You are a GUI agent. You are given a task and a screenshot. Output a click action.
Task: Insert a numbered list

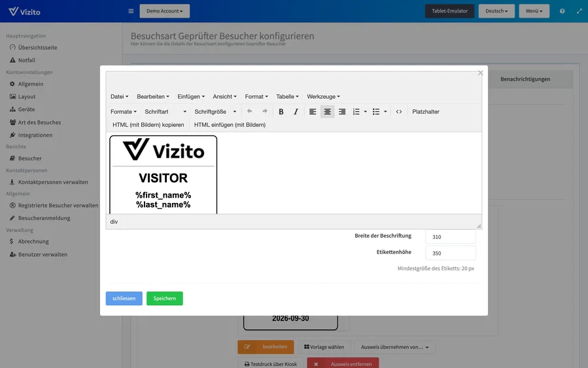click(x=356, y=111)
